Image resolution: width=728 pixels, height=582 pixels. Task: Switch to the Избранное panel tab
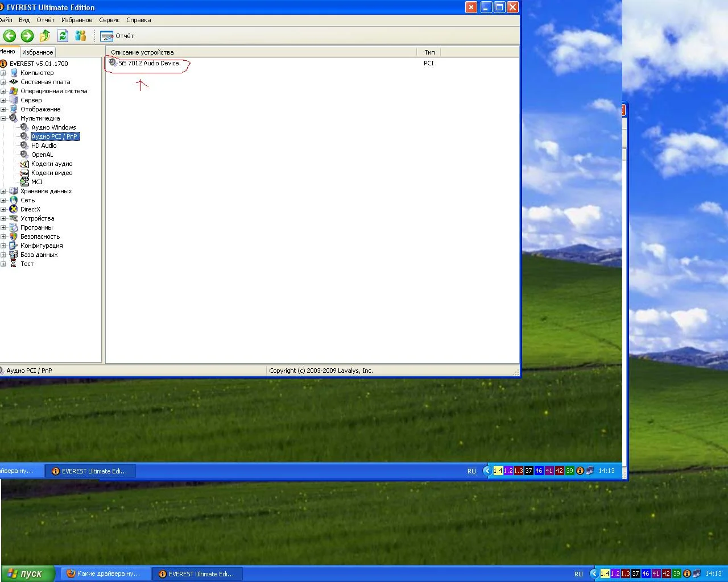[38, 52]
